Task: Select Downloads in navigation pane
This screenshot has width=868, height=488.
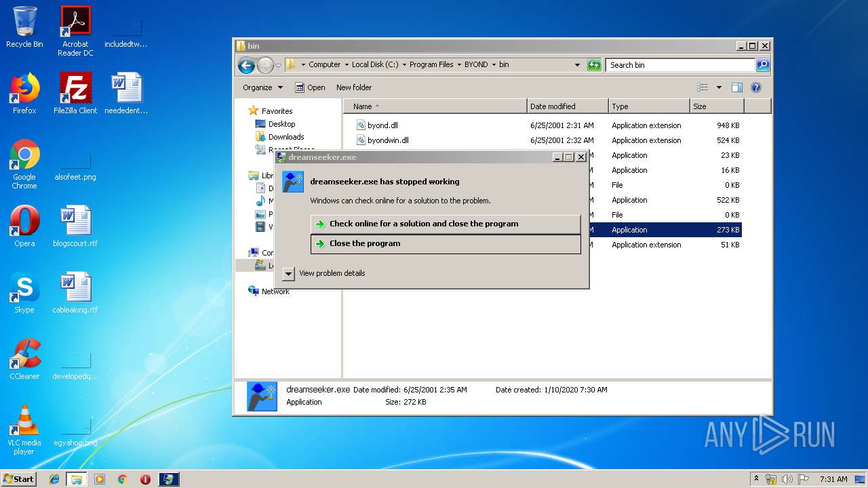Action: [x=279, y=137]
